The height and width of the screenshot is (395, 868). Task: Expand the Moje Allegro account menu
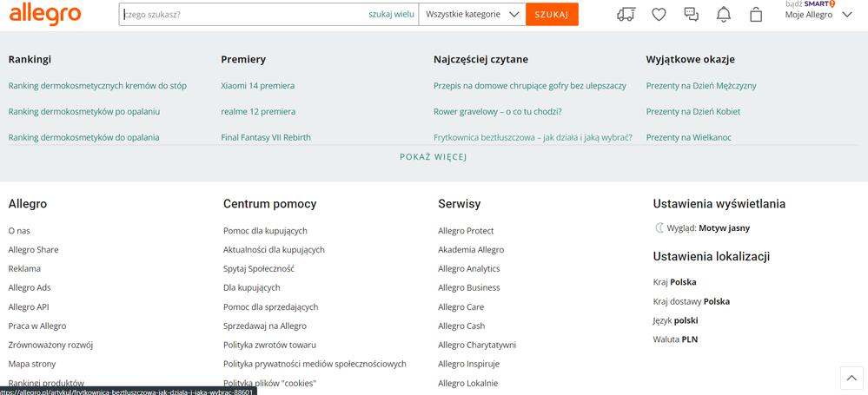pos(818,15)
